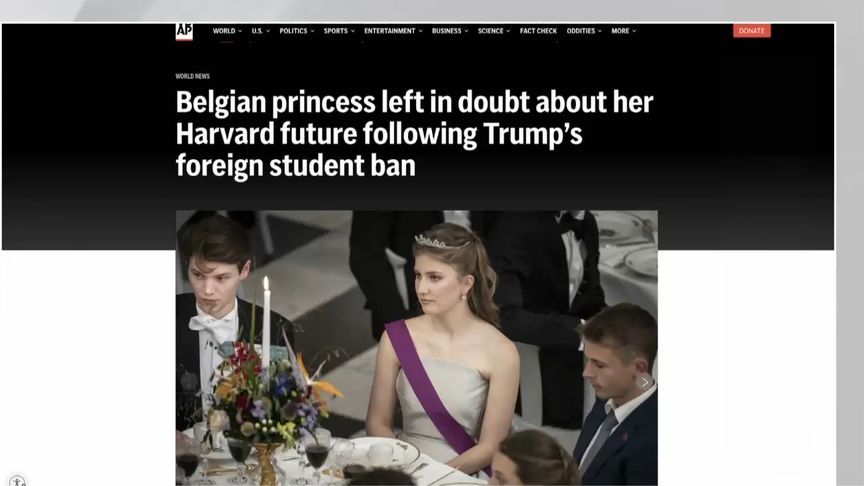864x486 pixels.
Task: Click the chevron beside Oddities
Action: click(x=600, y=31)
